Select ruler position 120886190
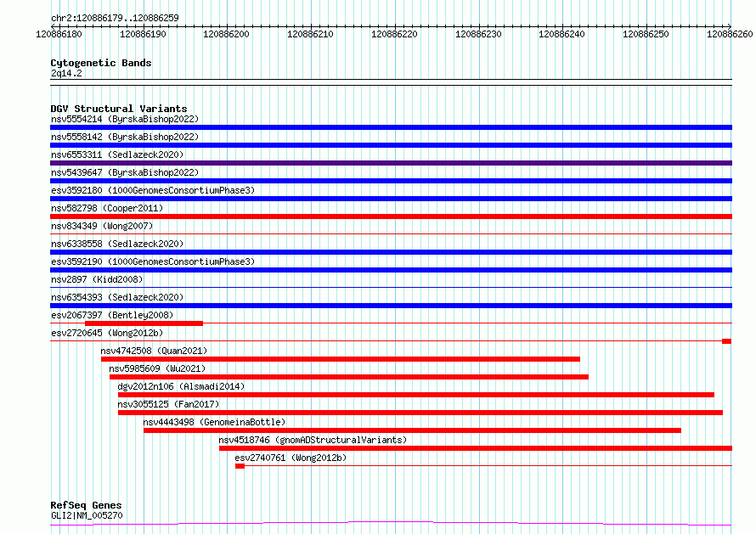Viewport: 756px width, 534px height. tap(143, 34)
